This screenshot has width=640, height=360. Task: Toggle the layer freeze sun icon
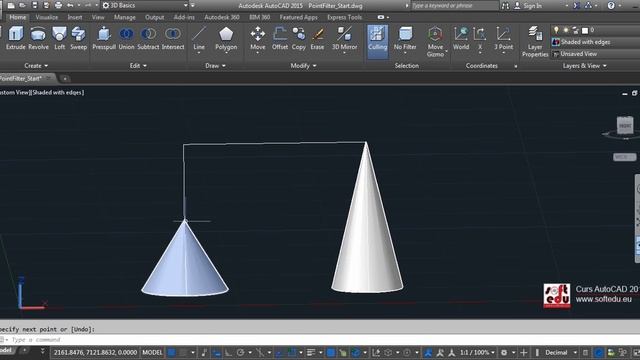coord(566,30)
